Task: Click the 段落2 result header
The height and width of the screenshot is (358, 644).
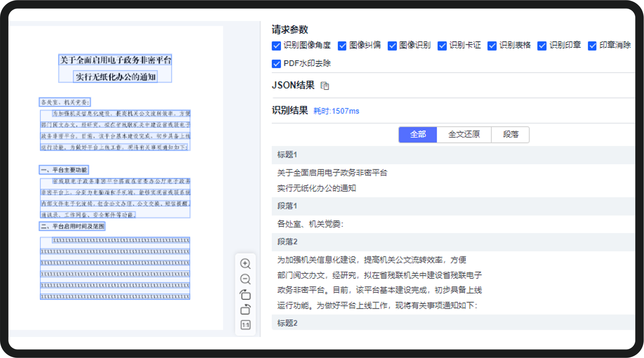Action: [453, 242]
